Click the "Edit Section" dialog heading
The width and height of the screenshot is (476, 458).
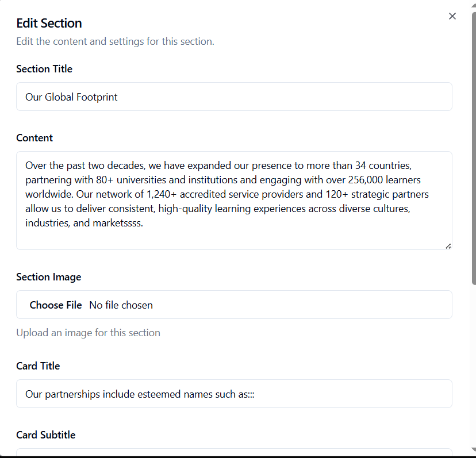49,24
